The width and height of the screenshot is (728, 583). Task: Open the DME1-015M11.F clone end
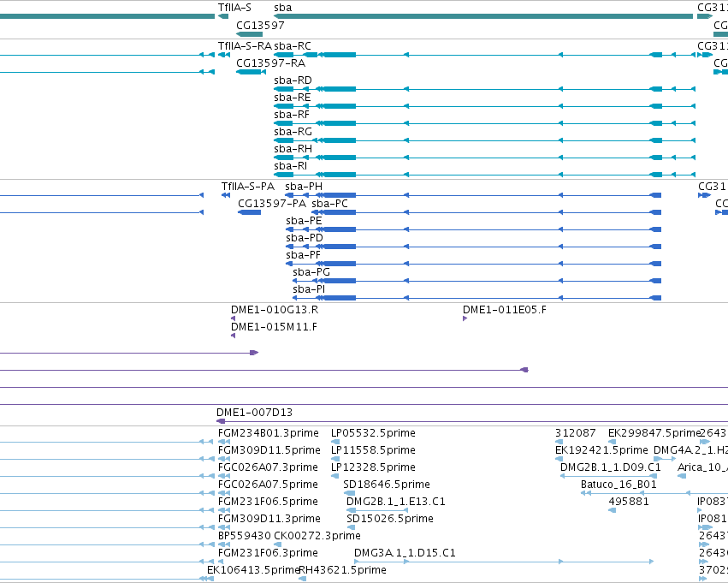click(275, 327)
